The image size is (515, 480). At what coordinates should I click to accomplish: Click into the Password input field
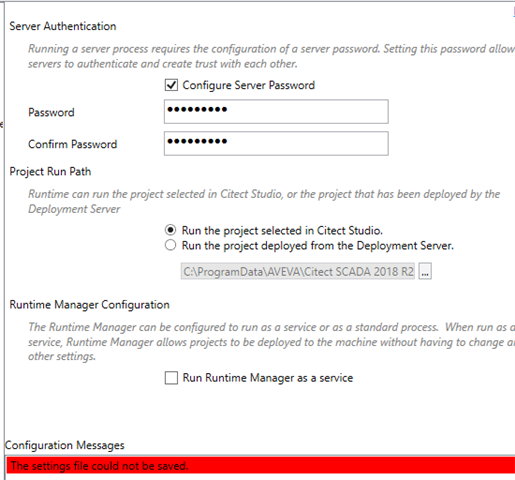tap(276, 111)
